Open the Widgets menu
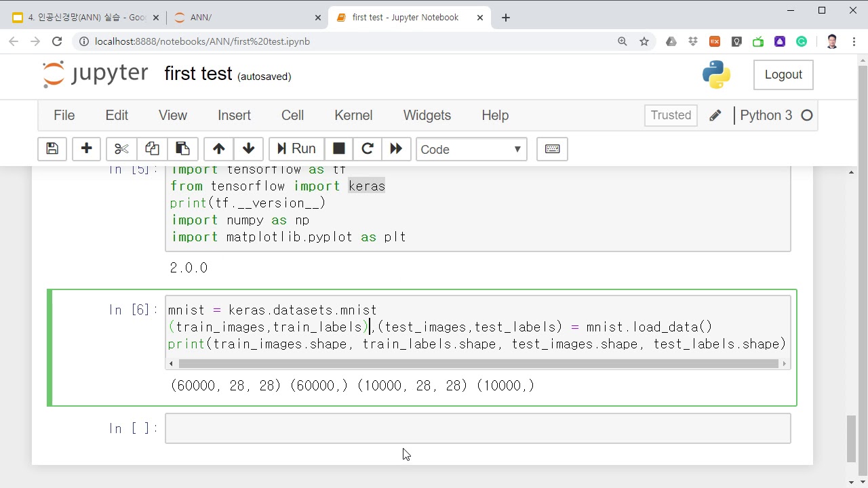The height and width of the screenshot is (488, 868). click(427, 115)
